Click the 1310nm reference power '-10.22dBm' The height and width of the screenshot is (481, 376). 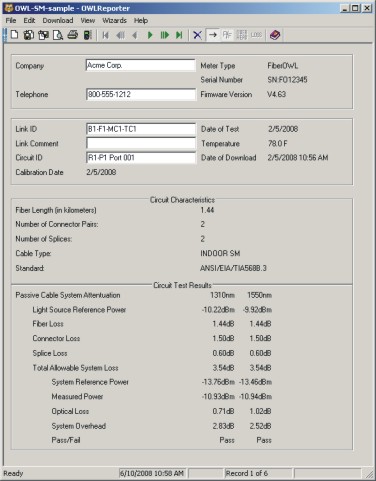(x=218, y=310)
